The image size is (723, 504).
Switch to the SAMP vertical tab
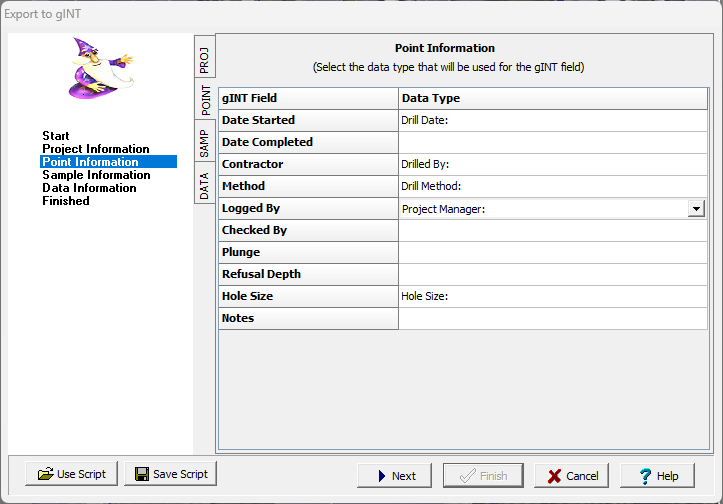204,143
